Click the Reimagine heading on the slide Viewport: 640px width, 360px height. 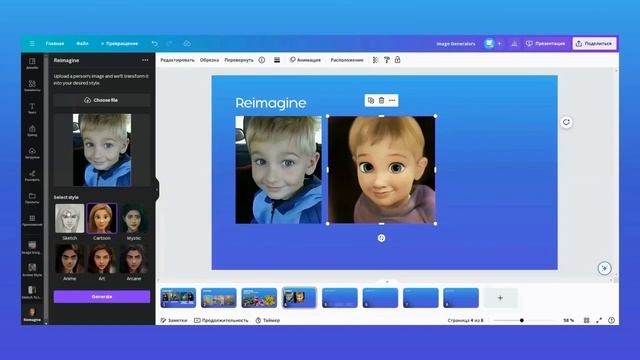pyautogui.click(x=271, y=103)
